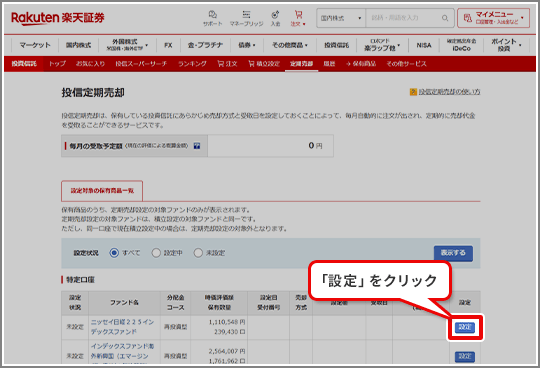This screenshot has height=368, width=540.
Task: Go to 保有商品 in the sub-navigation
Action: tap(361, 64)
